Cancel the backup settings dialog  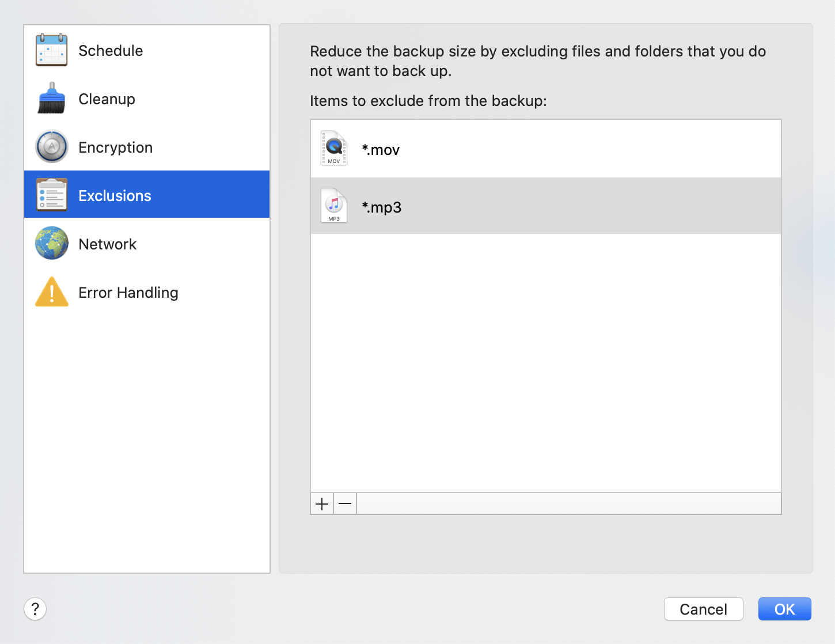[x=703, y=609]
